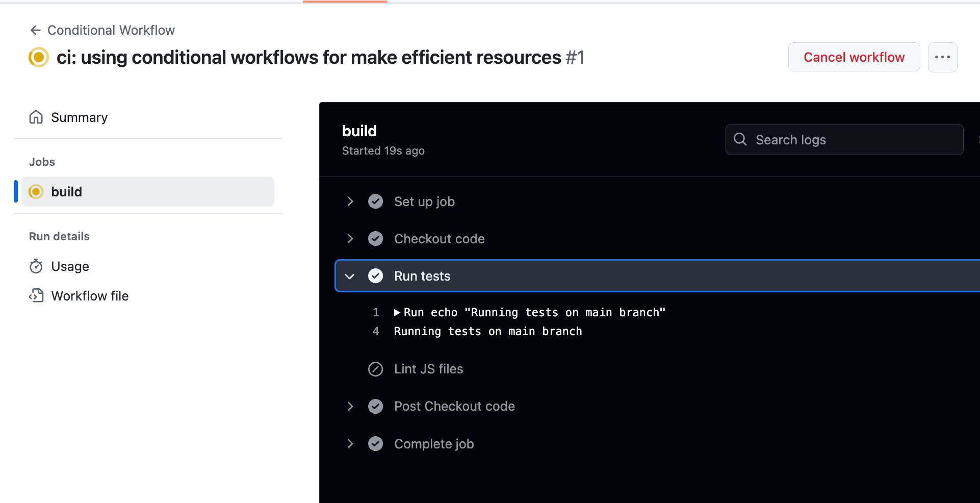Open the three-dots more options menu
This screenshot has width=980, height=503.
(942, 57)
